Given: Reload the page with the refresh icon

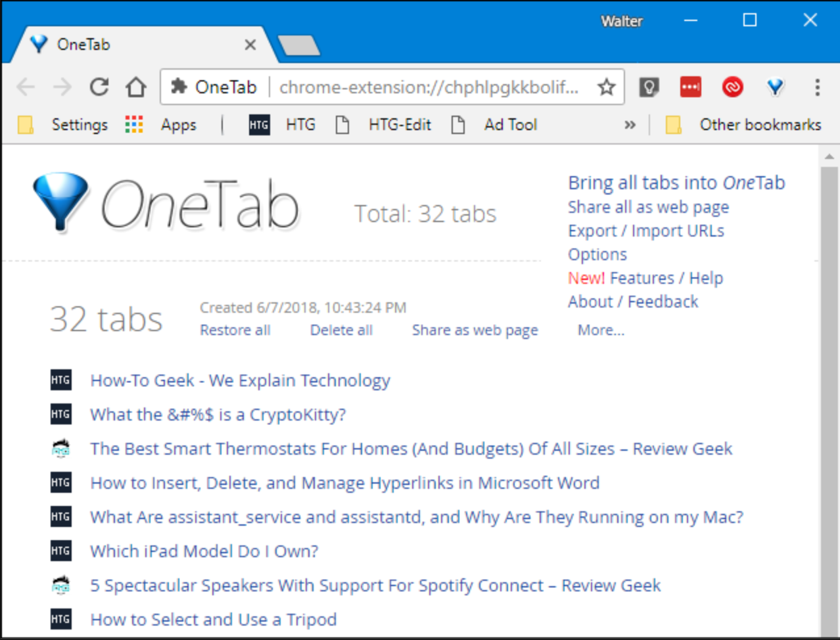Looking at the screenshot, I should (x=99, y=87).
